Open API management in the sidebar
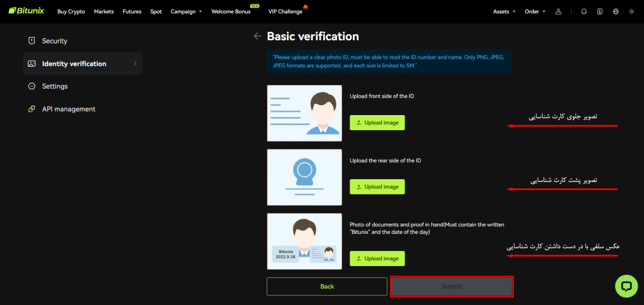Screen dimensions: 644x305 [x=69, y=109]
